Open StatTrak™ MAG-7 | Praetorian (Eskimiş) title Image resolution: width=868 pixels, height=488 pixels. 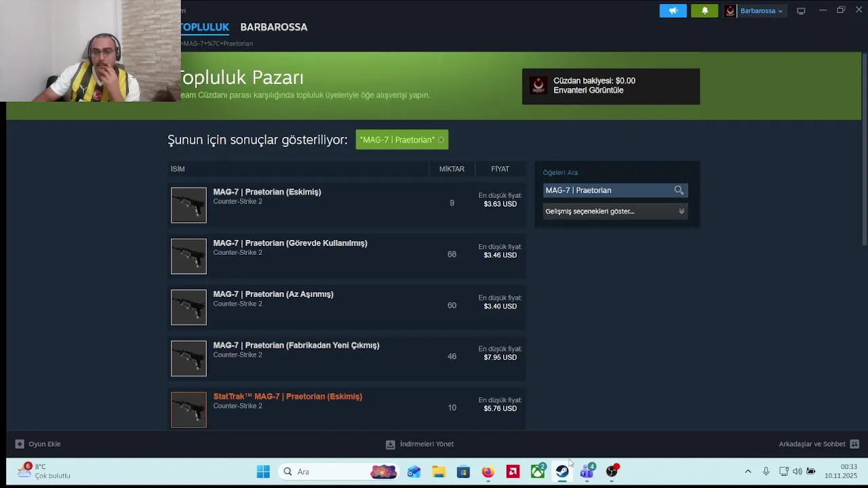(x=288, y=396)
